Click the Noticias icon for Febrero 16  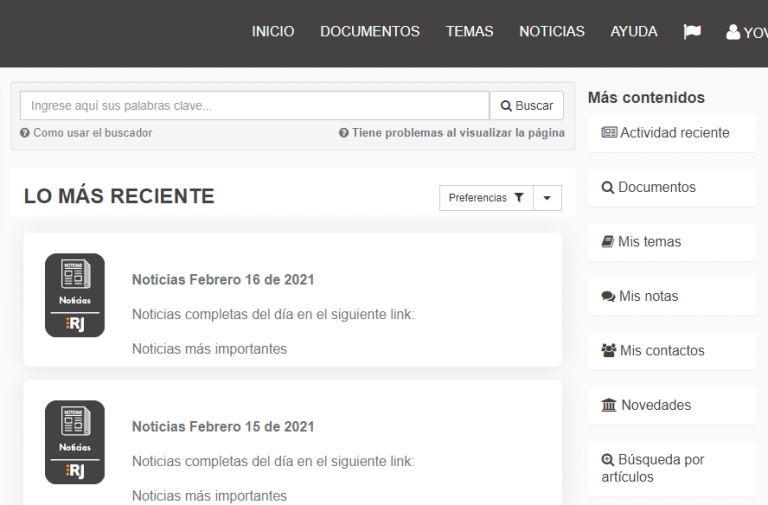(75, 295)
